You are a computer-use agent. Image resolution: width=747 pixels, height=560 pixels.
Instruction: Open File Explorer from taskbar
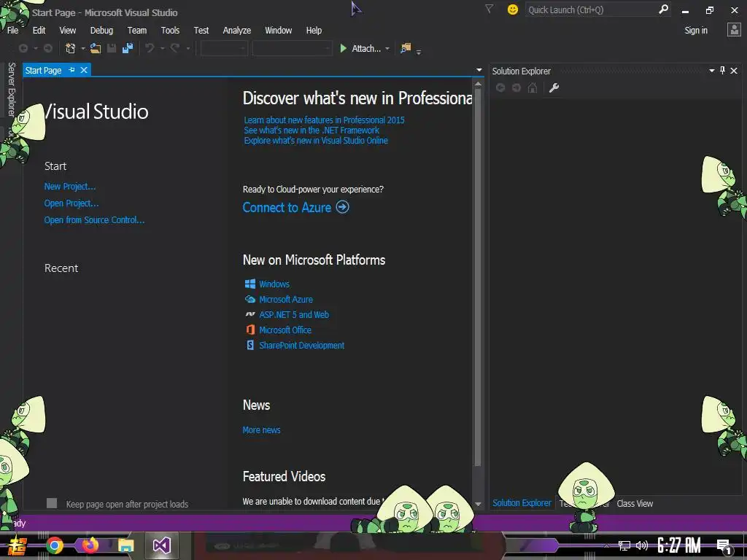point(126,545)
